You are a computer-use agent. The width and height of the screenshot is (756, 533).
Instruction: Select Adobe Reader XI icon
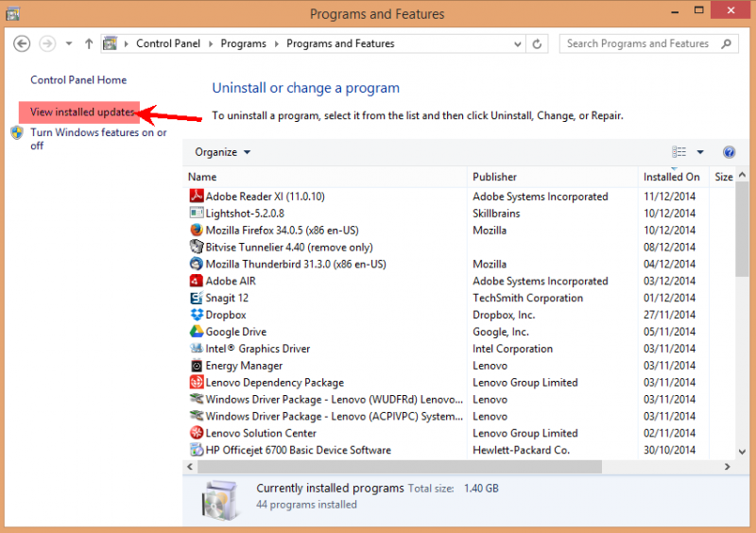[197, 196]
